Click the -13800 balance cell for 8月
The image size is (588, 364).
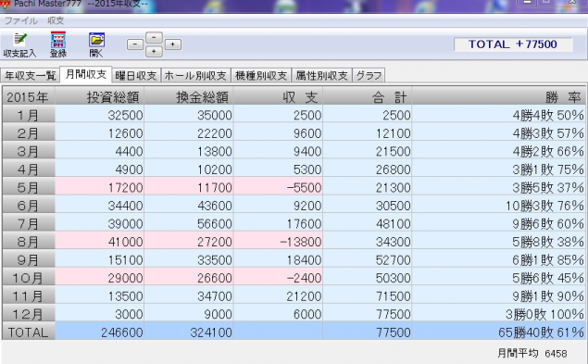(278, 242)
